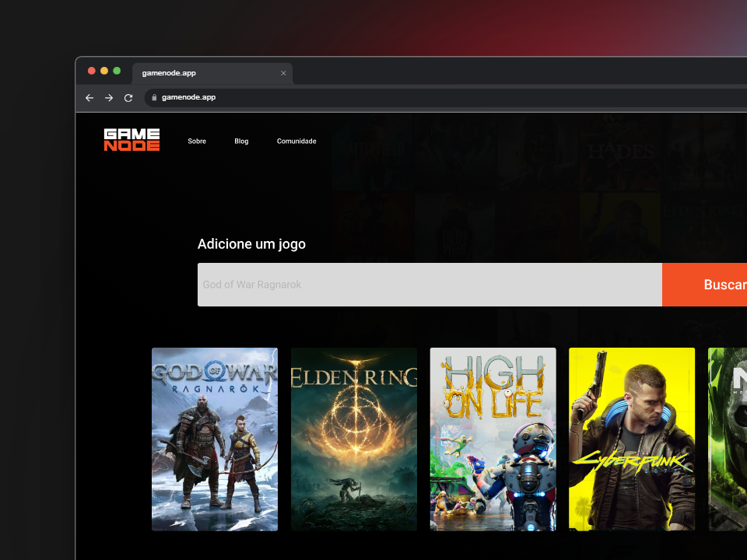747x560 pixels.
Task: Click the padlock icon in address bar
Action: (154, 97)
